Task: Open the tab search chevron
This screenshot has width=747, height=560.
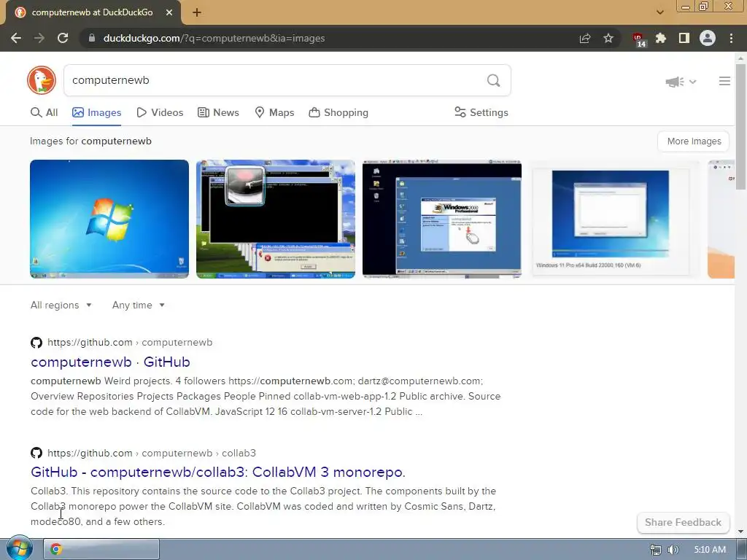Action: tap(659, 12)
